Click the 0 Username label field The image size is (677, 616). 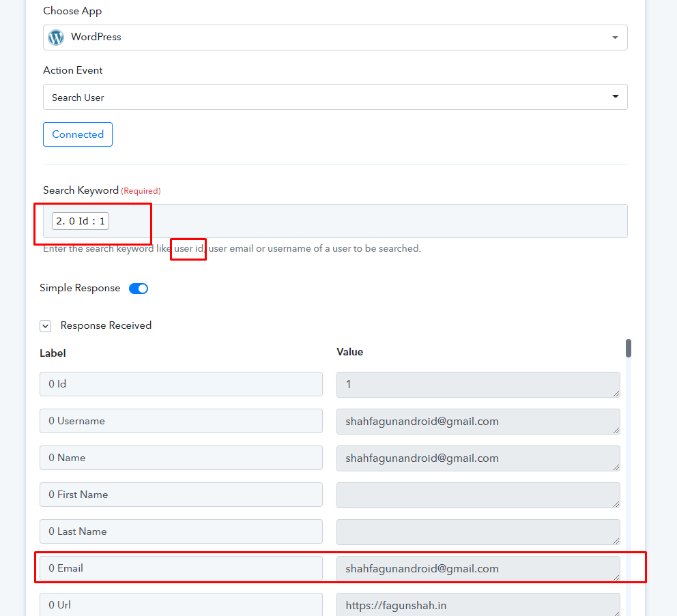[x=181, y=421]
